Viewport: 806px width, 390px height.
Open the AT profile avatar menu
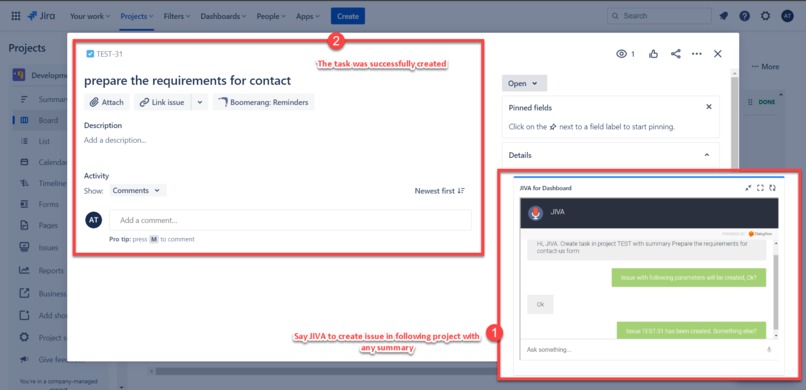pos(787,16)
